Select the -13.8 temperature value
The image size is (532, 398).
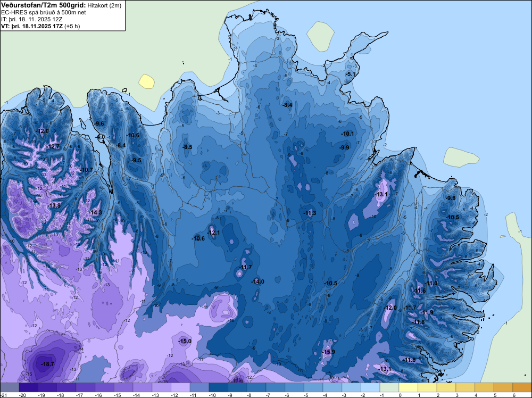tap(54, 205)
